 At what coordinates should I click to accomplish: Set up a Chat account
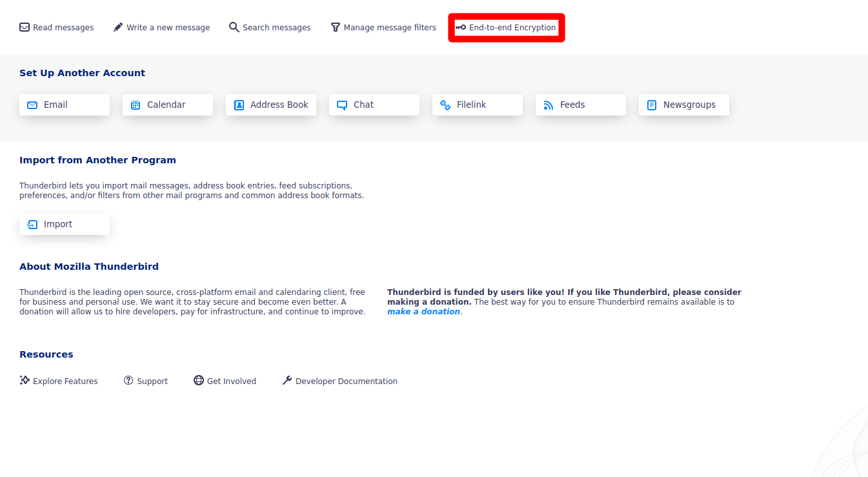click(x=374, y=105)
